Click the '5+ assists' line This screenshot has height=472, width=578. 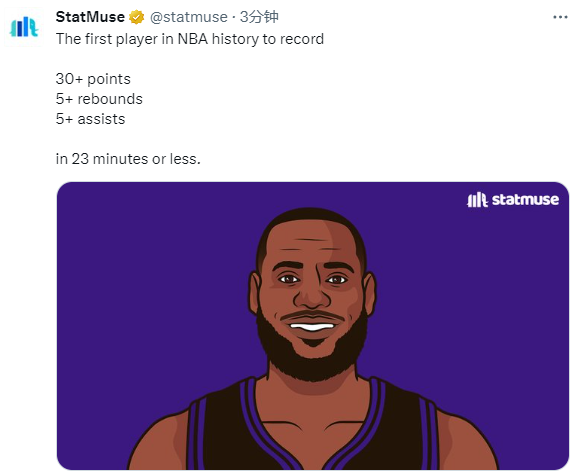tap(90, 119)
